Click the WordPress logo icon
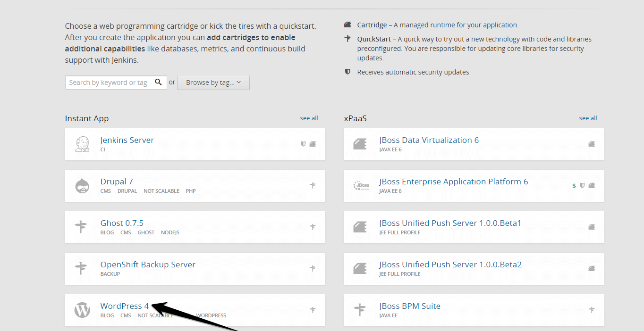Image resolution: width=644 pixels, height=331 pixels. point(82,310)
